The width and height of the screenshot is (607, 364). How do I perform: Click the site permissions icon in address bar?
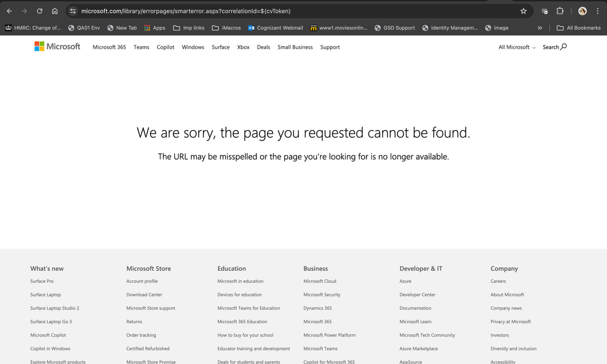73,10
